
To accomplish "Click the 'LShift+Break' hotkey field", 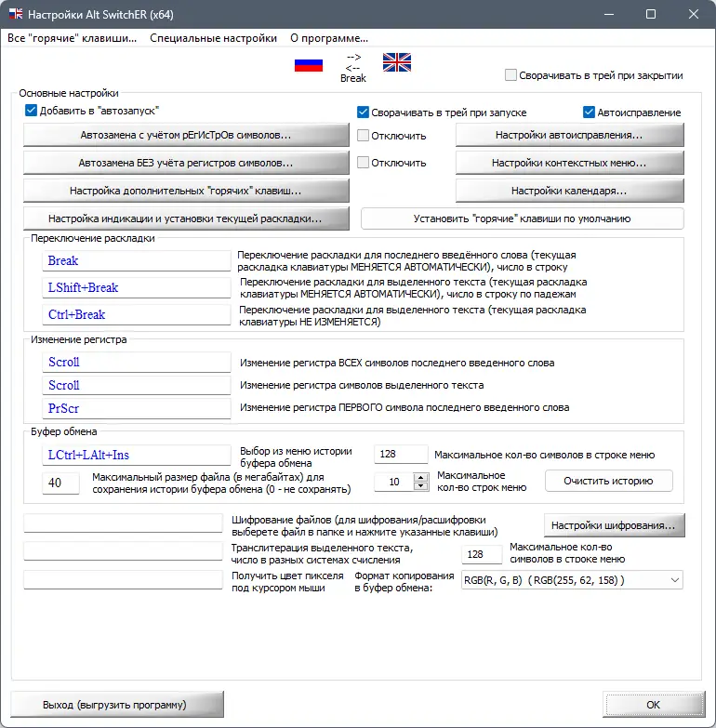I will [x=137, y=288].
